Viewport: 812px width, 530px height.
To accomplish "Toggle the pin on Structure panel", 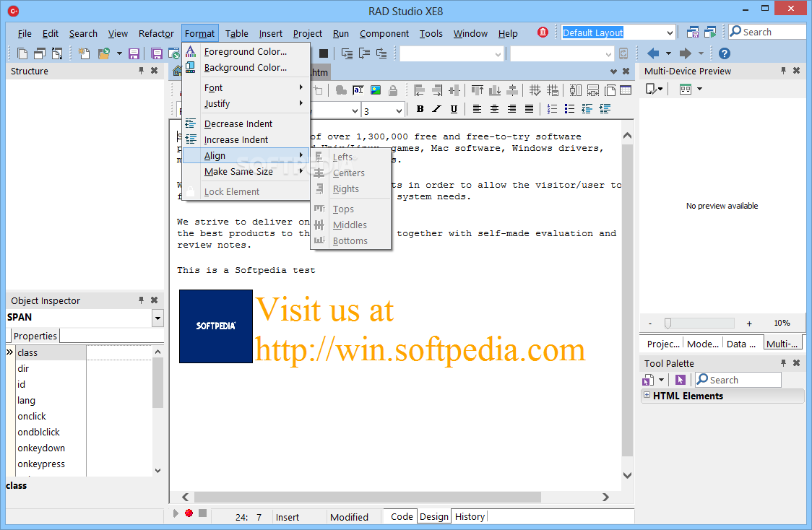I will click(x=141, y=70).
